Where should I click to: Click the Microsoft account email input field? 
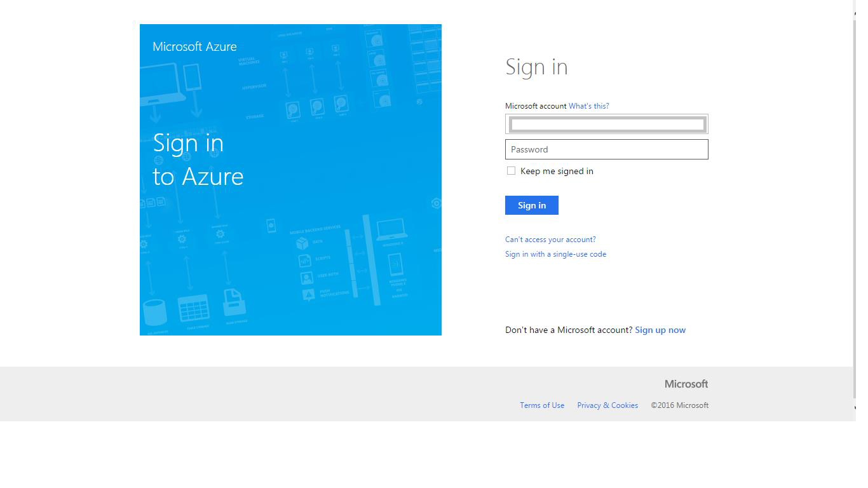pyautogui.click(x=606, y=124)
